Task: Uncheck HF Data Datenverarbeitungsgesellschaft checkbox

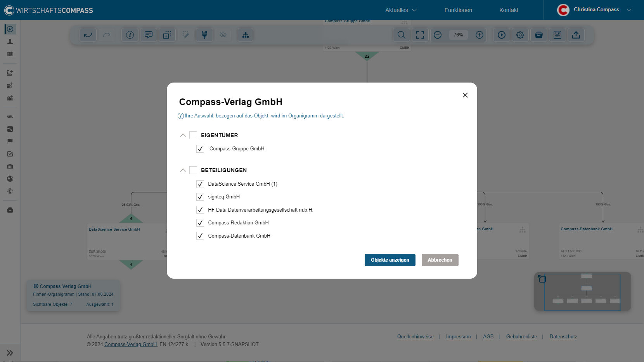Action: [200, 210]
